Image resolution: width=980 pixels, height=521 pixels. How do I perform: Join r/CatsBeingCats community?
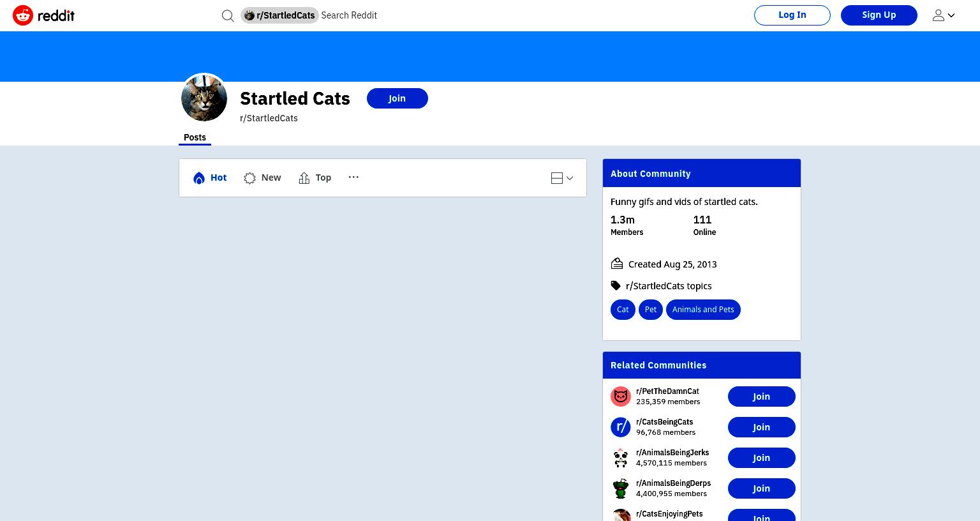pos(762,427)
